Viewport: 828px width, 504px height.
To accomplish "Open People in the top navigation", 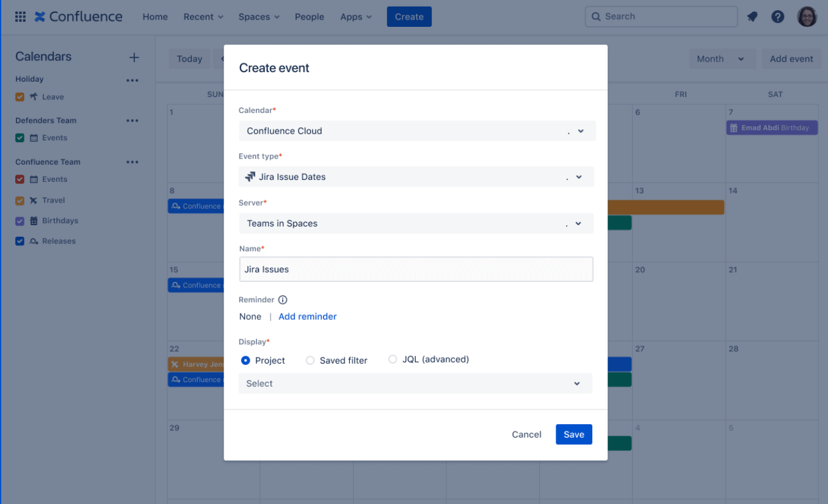I will (310, 17).
